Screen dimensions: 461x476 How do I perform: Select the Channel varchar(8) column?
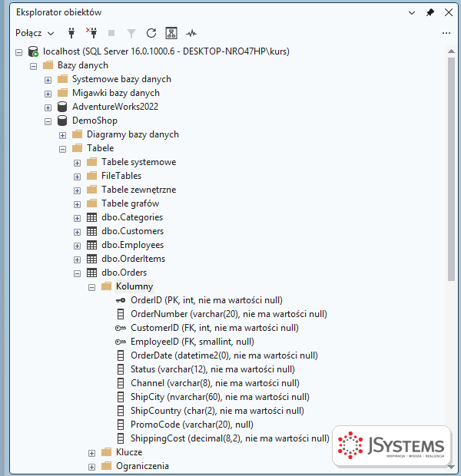pos(215,383)
